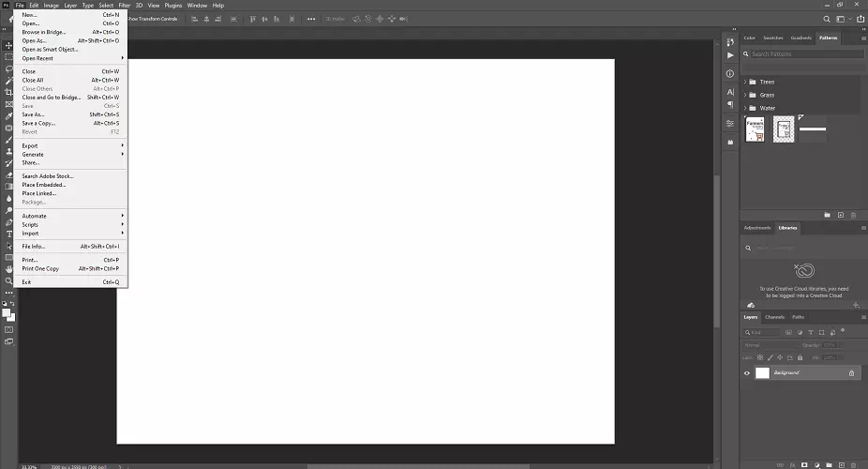Open the Paragraph panel icon

tap(730, 105)
